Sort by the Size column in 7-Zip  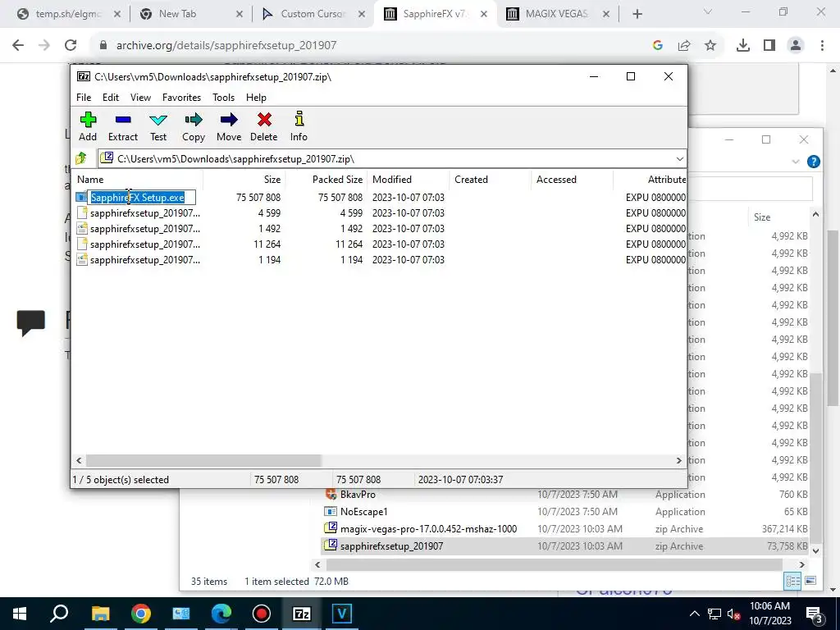[244, 180]
